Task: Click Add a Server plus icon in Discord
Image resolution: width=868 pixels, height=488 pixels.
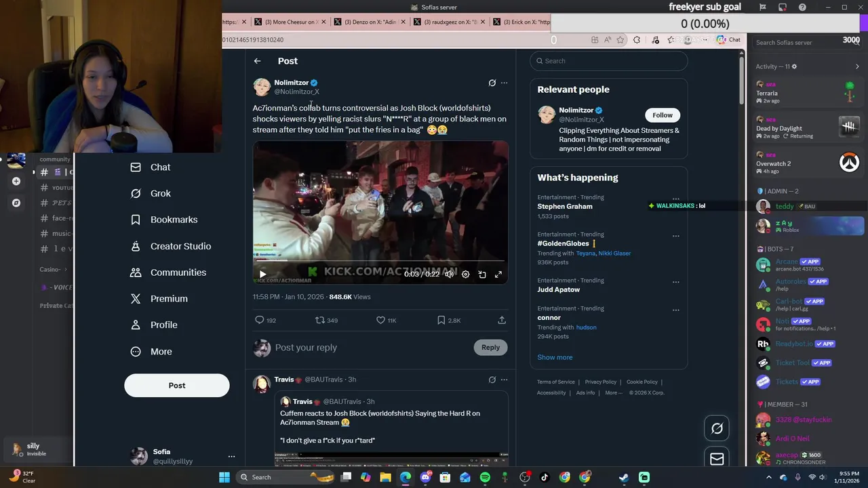Action: pos(16,181)
